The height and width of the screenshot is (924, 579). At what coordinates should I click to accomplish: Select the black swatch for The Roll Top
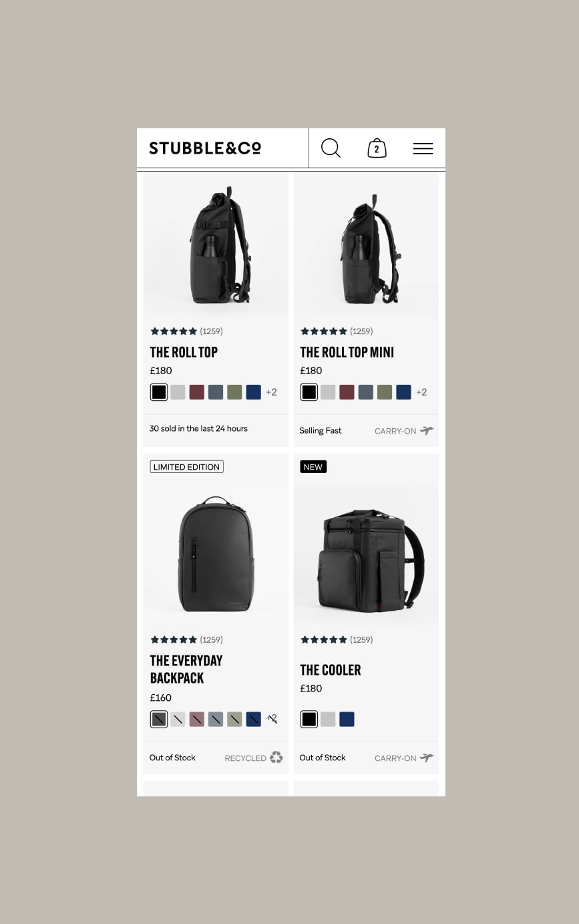pyautogui.click(x=158, y=392)
